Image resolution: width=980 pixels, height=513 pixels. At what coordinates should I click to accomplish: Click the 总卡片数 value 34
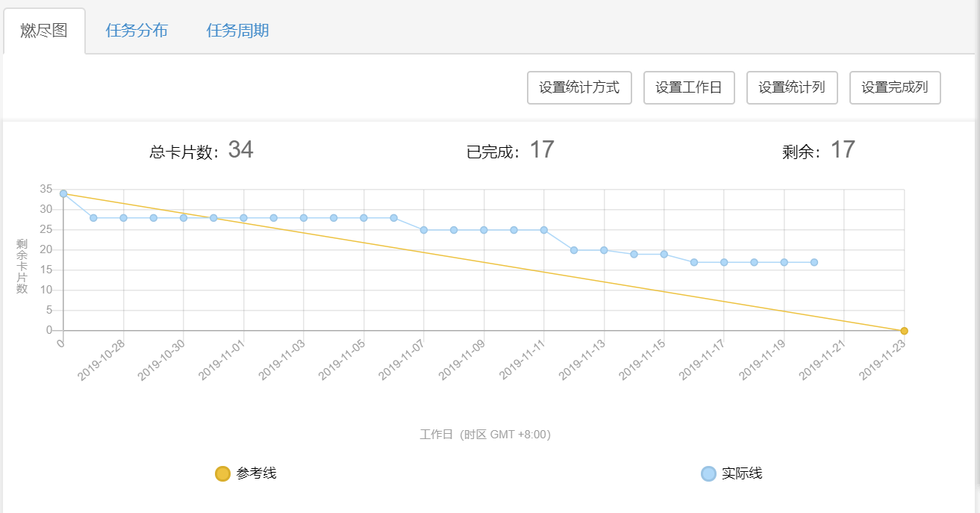(240, 150)
